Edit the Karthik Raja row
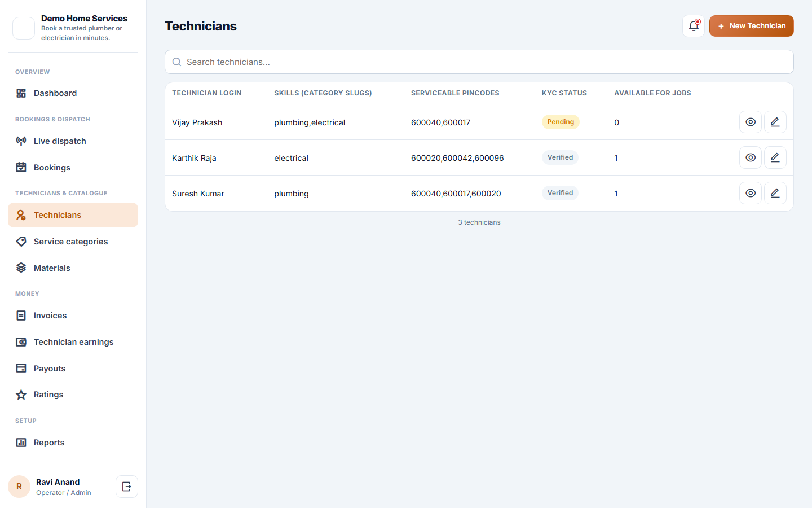 [775, 157]
